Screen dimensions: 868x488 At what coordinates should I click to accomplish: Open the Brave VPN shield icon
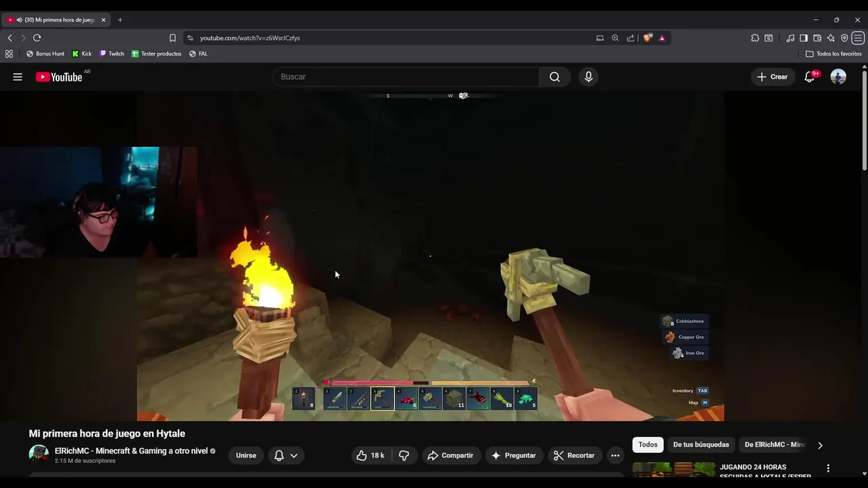pos(844,38)
